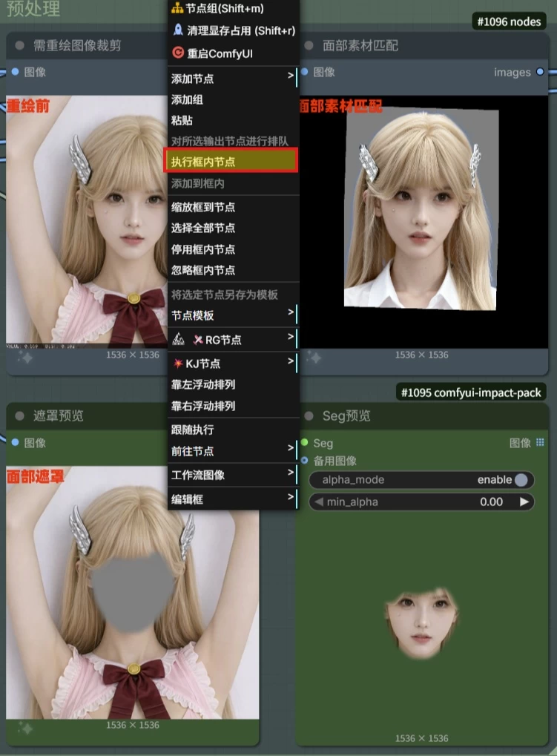Click the 面部素材匹配 node title
This screenshot has width=557, height=756.
click(360, 45)
